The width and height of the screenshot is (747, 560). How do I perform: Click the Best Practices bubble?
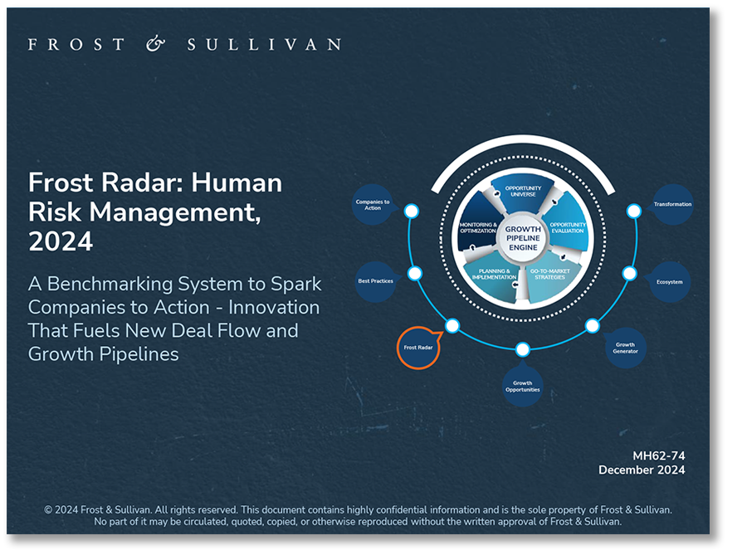(x=375, y=281)
